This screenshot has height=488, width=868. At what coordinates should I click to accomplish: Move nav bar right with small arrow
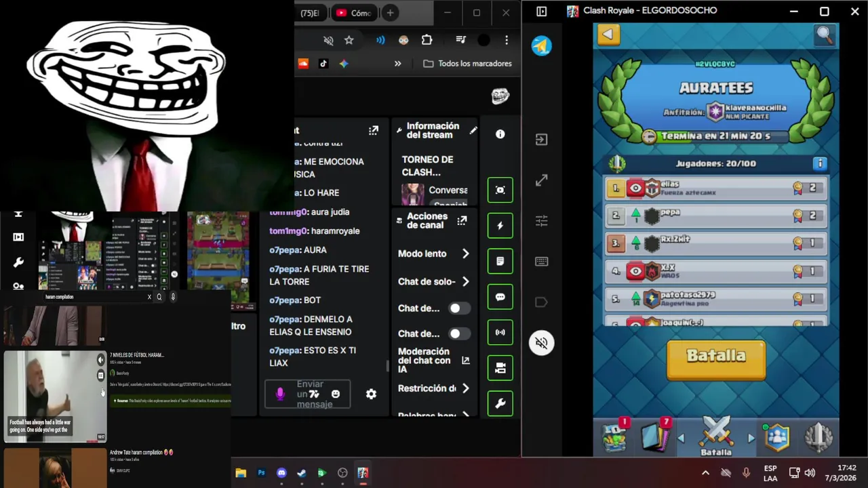(x=751, y=439)
